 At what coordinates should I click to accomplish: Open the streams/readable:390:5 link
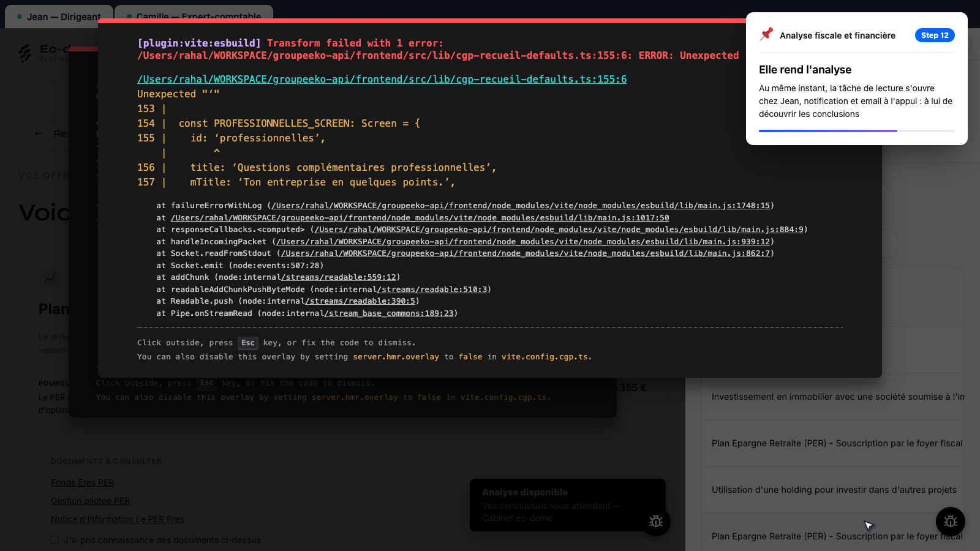click(x=360, y=301)
